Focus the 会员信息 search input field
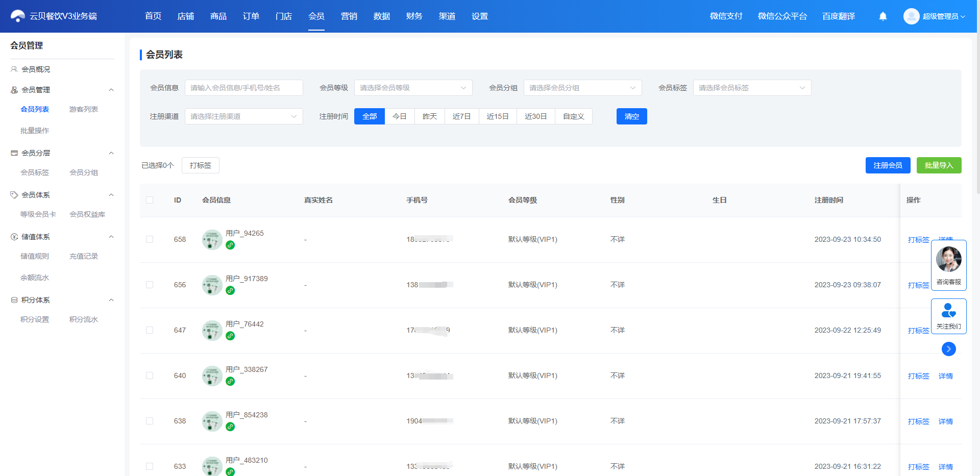 (x=243, y=88)
